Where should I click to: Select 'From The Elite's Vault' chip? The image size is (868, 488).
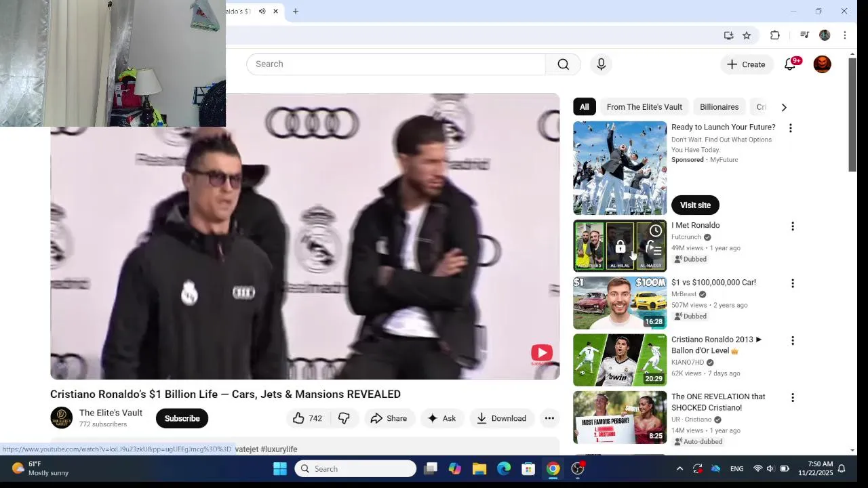tap(644, 107)
